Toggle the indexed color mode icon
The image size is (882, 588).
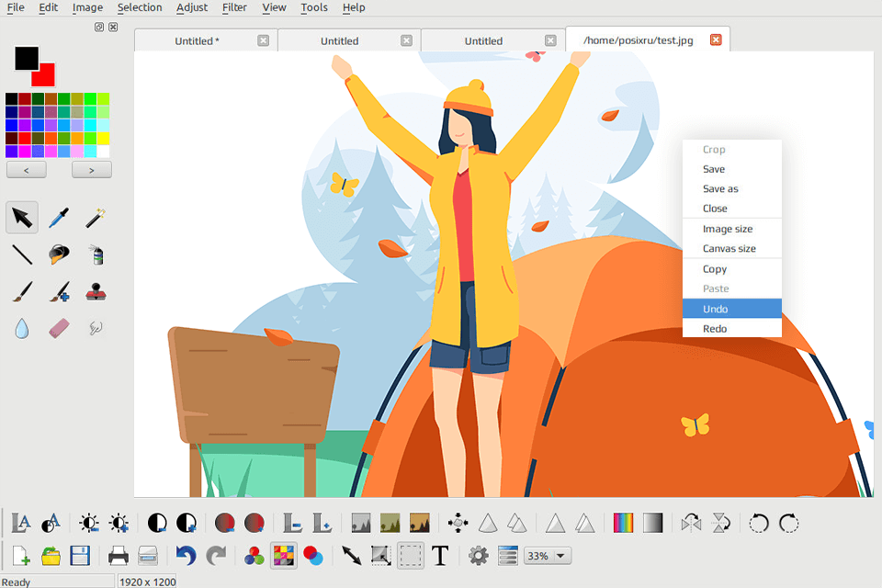tap(284, 556)
